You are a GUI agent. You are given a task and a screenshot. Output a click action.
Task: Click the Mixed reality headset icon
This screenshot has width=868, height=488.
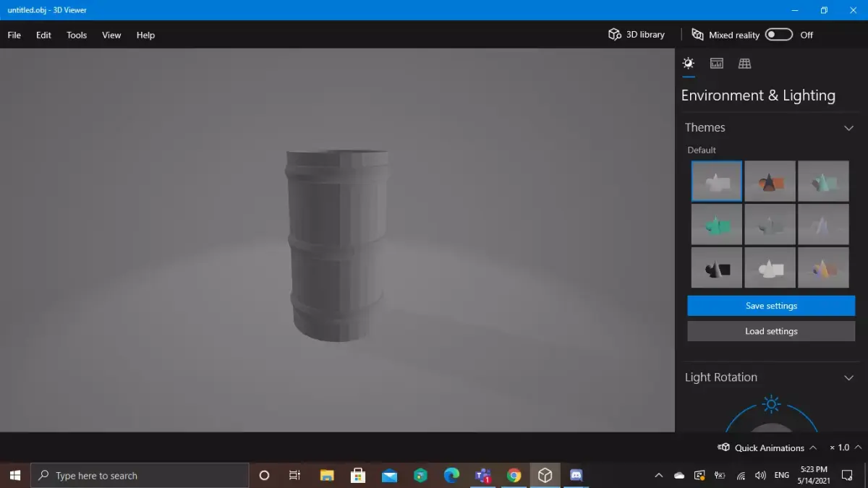[x=697, y=34]
